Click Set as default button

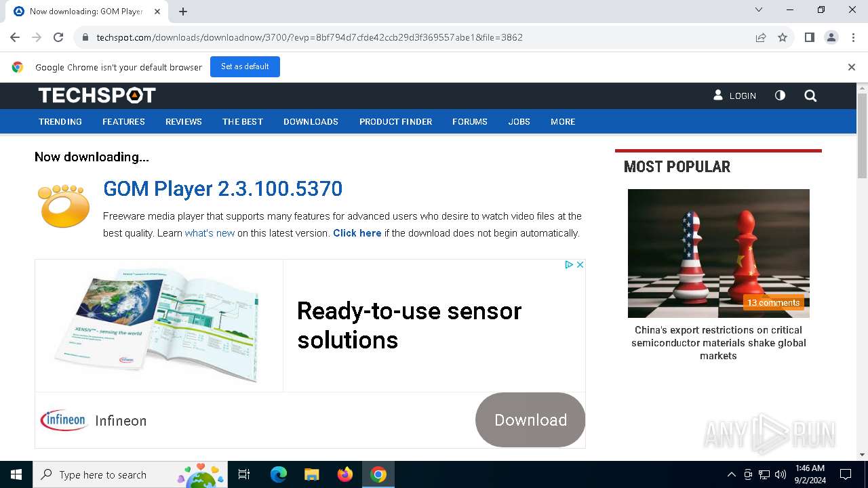click(x=245, y=66)
